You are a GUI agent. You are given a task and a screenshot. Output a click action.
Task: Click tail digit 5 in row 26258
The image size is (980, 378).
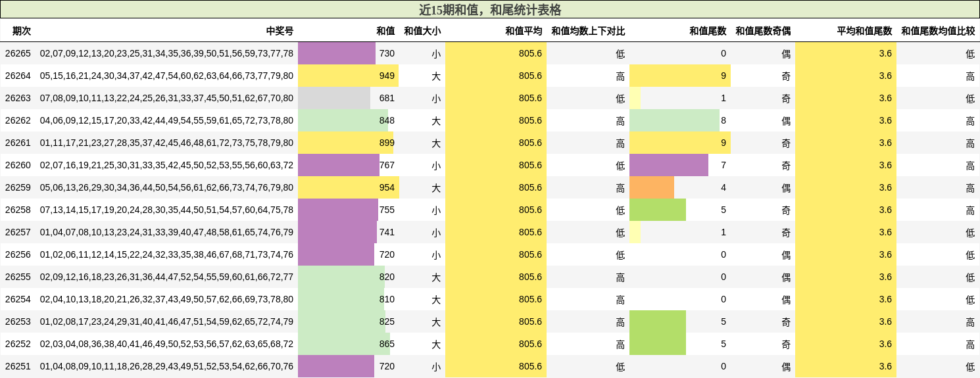click(723, 210)
